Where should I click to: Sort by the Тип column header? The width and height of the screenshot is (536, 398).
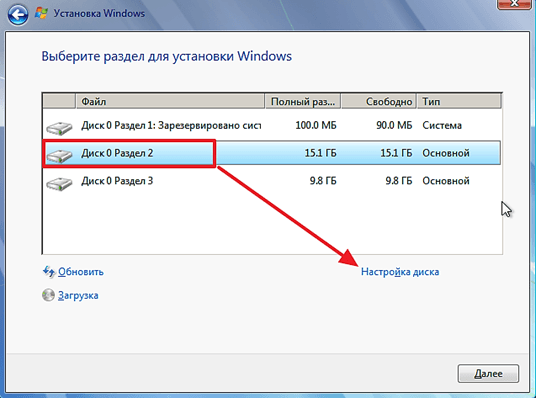tap(459, 102)
